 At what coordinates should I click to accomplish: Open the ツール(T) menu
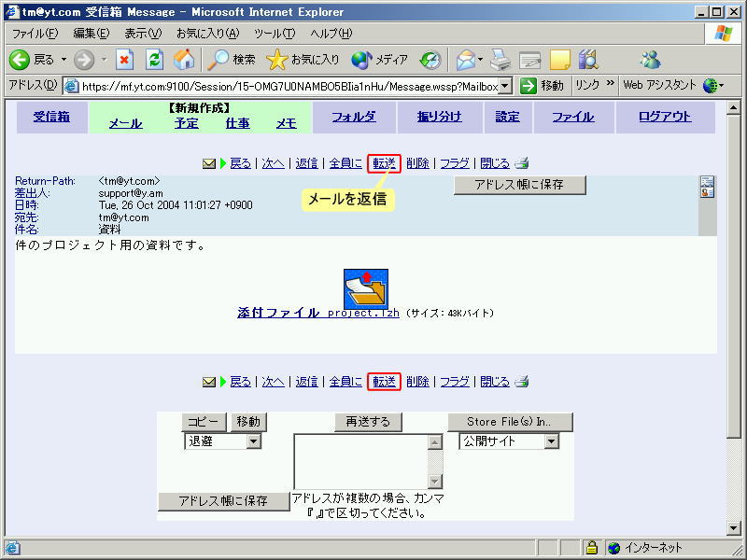point(275,34)
